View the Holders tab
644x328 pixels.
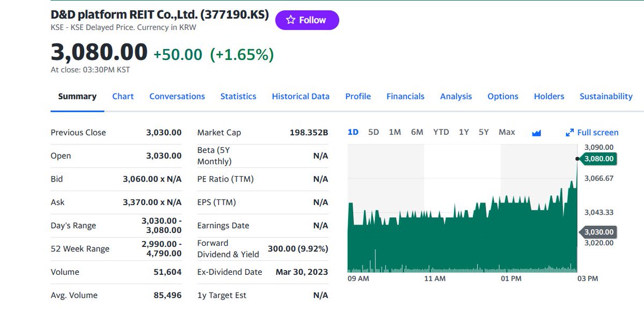[549, 97]
